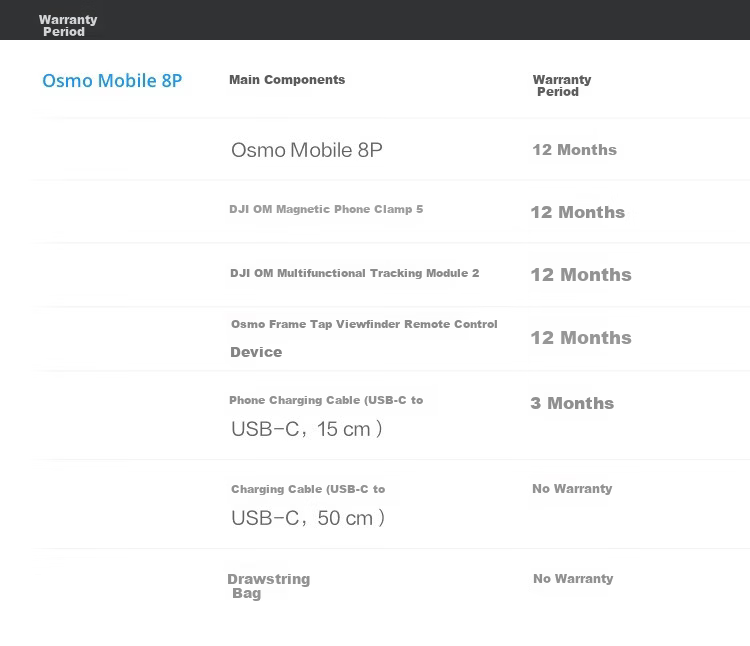The width and height of the screenshot is (750, 646).
Task: Select the blue Osmo Mobile 8P heading
Action: click(x=112, y=80)
